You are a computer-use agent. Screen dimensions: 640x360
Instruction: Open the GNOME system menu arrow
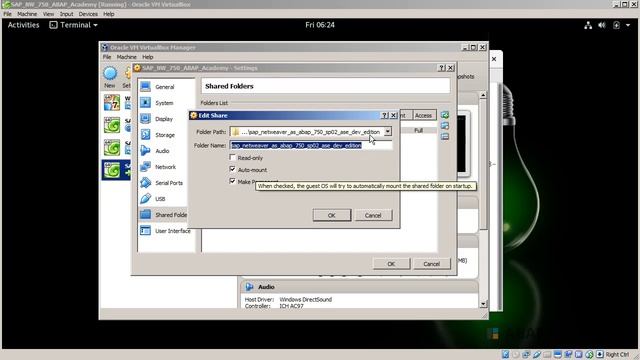click(628, 25)
